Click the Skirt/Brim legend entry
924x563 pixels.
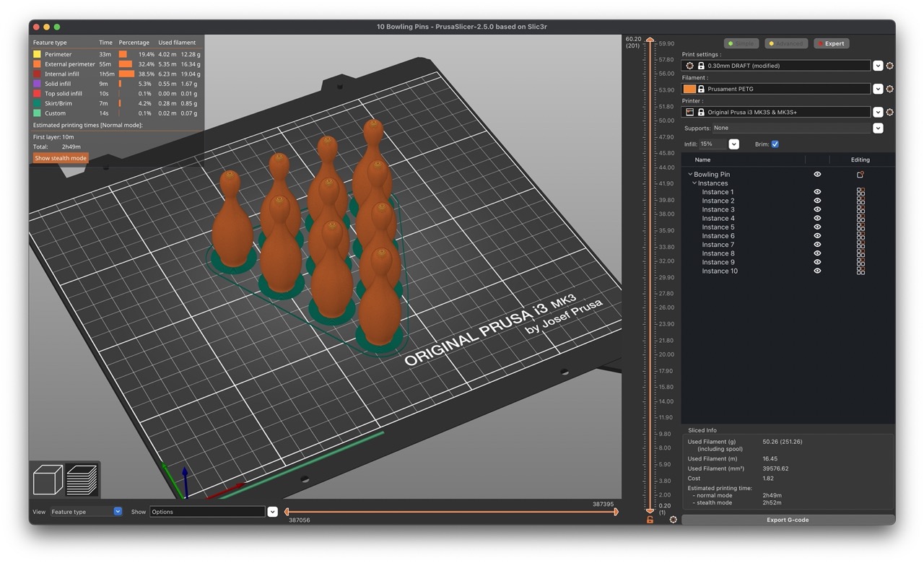tap(58, 103)
